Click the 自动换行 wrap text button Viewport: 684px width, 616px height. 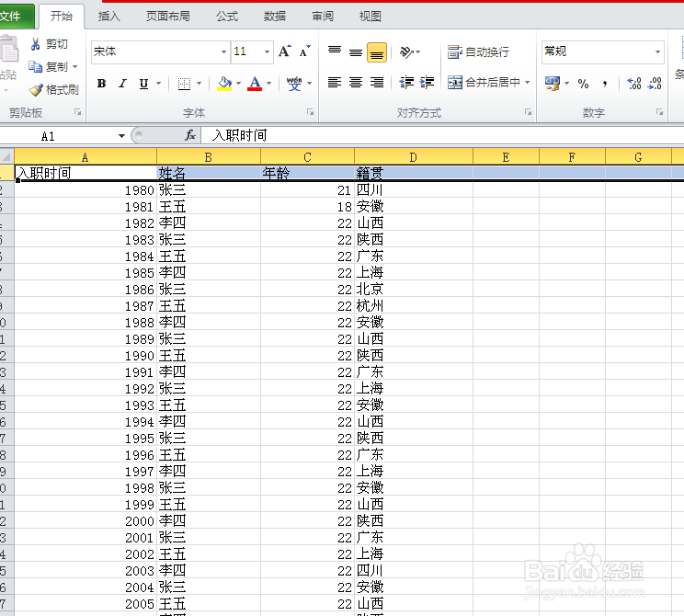[479, 52]
